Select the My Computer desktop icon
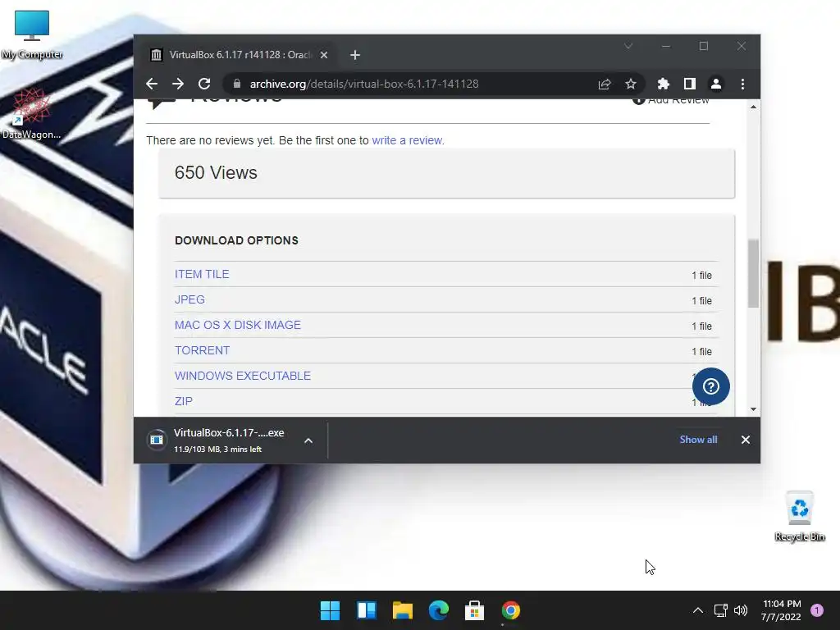Viewport: 840px width, 630px height. coord(32,34)
